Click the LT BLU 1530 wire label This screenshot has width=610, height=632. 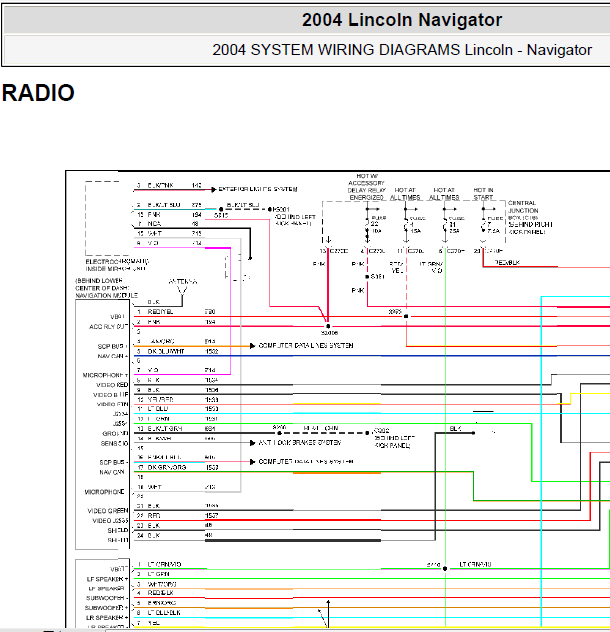(x=181, y=409)
